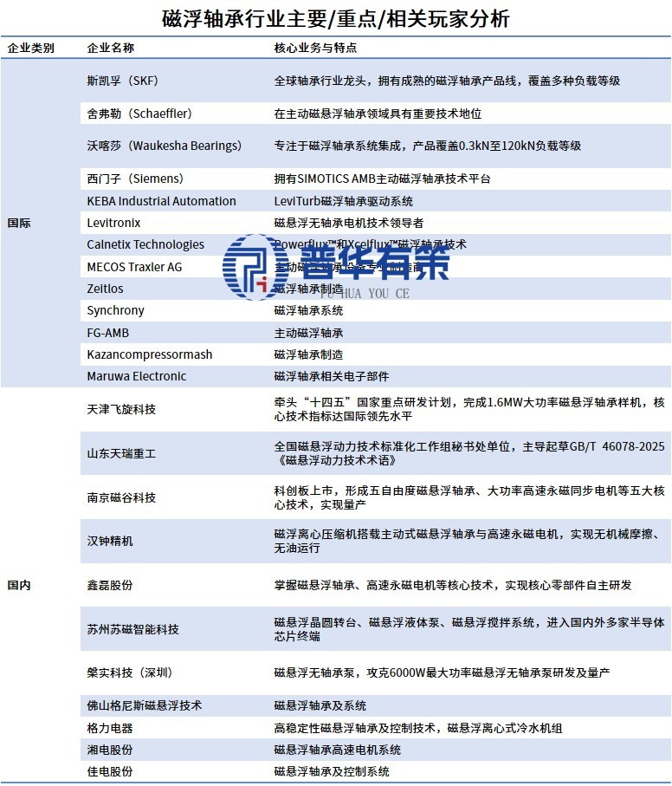
Task: Select the Kazancompressormash cell
Action: [x=150, y=355]
